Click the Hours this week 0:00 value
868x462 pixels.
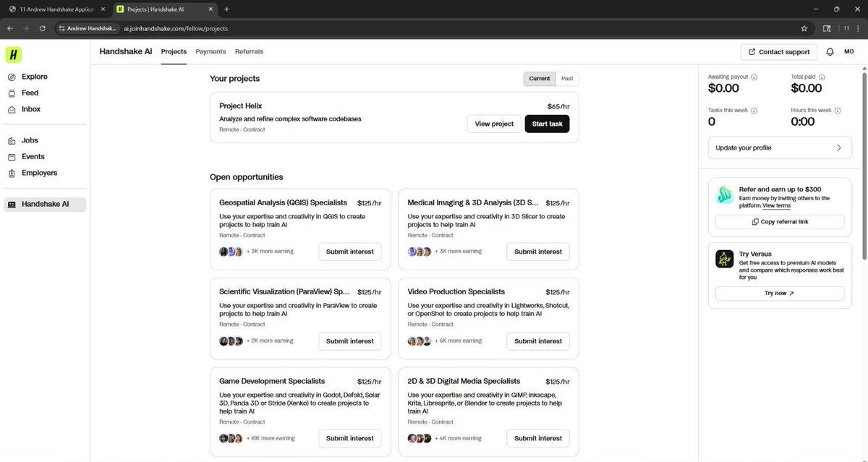803,121
